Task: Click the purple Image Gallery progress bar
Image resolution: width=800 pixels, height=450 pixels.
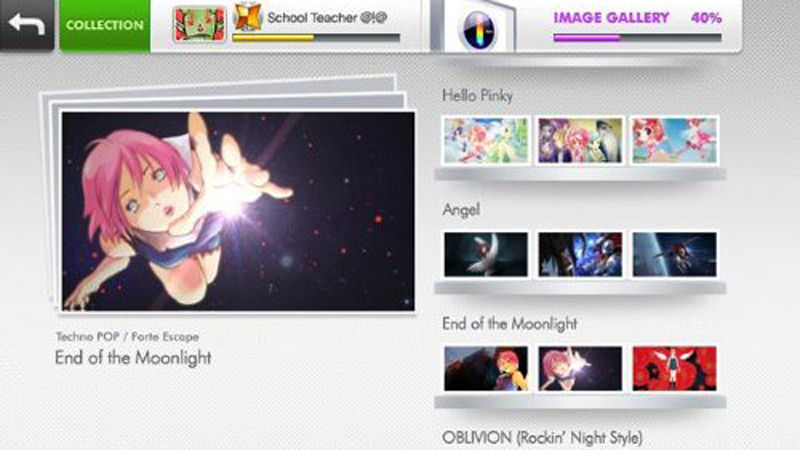Action: (637, 38)
